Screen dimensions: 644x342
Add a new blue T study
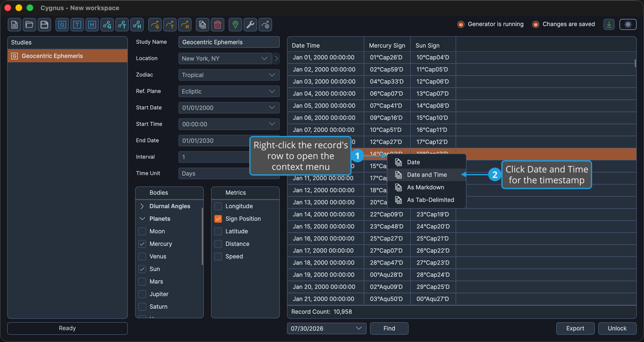(x=77, y=25)
